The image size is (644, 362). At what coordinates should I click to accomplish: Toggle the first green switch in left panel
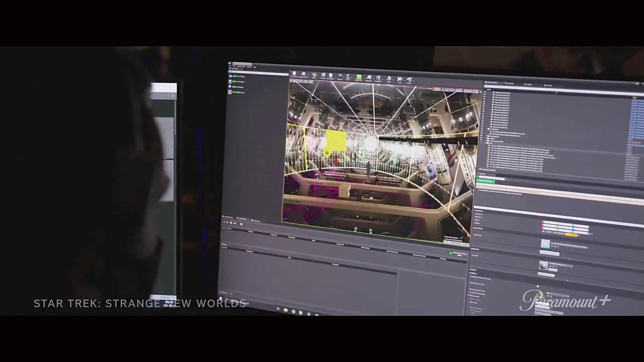click(234, 76)
